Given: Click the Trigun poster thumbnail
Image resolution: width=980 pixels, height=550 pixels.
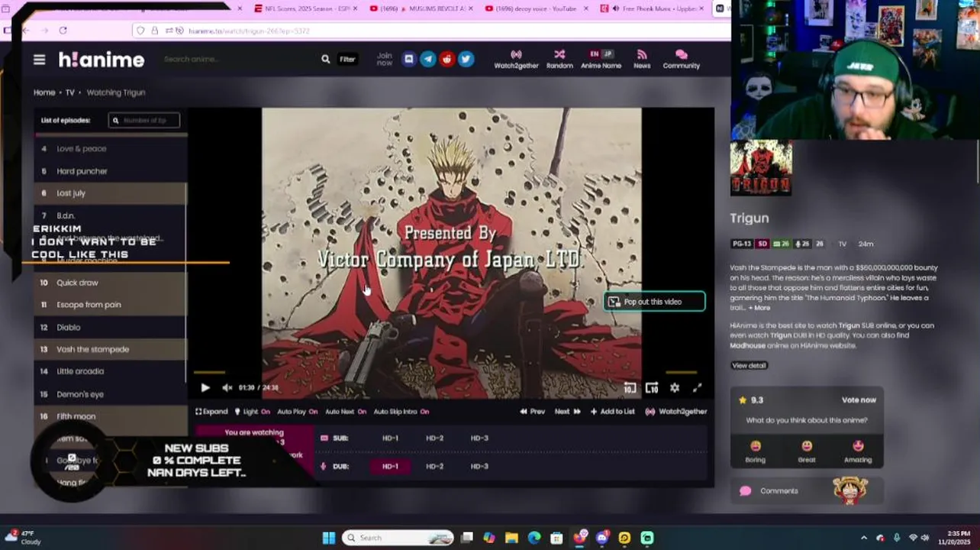Looking at the screenshot, I should (x=761, y=169).
